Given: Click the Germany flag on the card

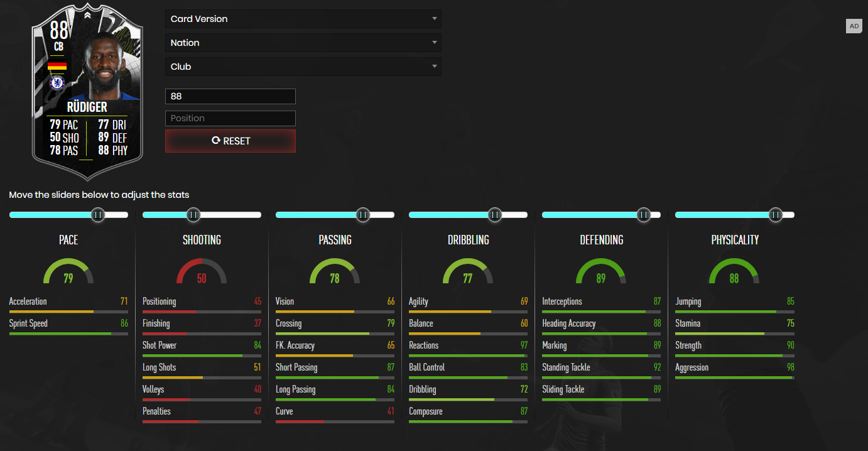Looking at the screenshot, I should (x=57, y=66).
